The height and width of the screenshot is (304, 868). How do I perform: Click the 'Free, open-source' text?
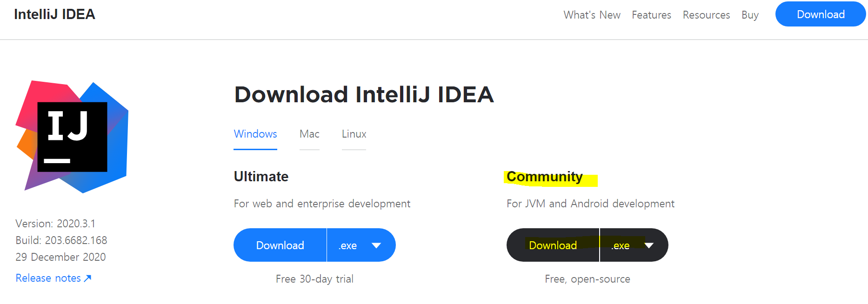588,279
